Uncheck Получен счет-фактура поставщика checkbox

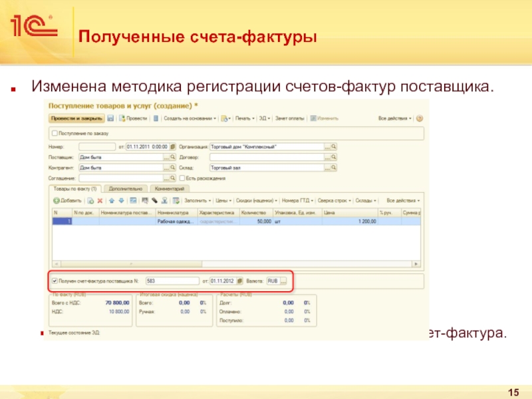point(55,281)
